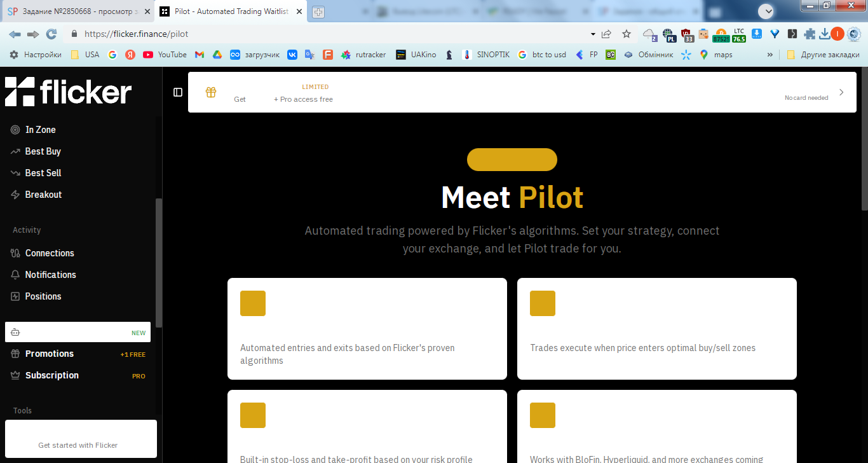Open the btc to usd bookmark
The image size is (868, 463).
click(x=541, y=55)
